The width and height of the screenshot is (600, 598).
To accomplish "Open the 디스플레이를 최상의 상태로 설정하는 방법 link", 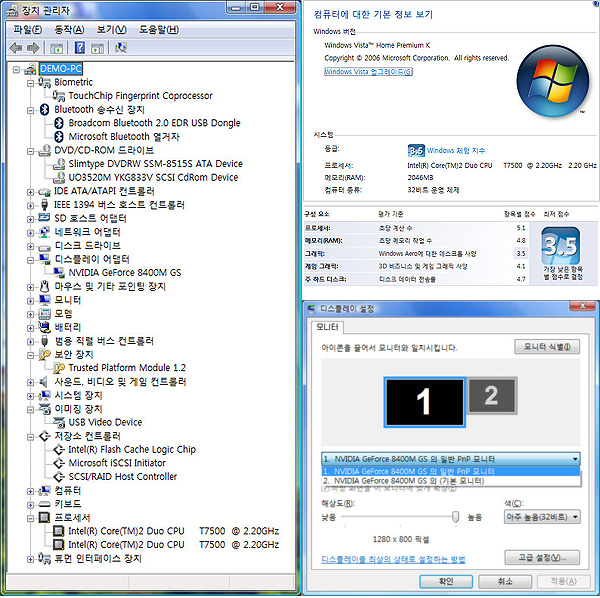I will pos(393,559).
